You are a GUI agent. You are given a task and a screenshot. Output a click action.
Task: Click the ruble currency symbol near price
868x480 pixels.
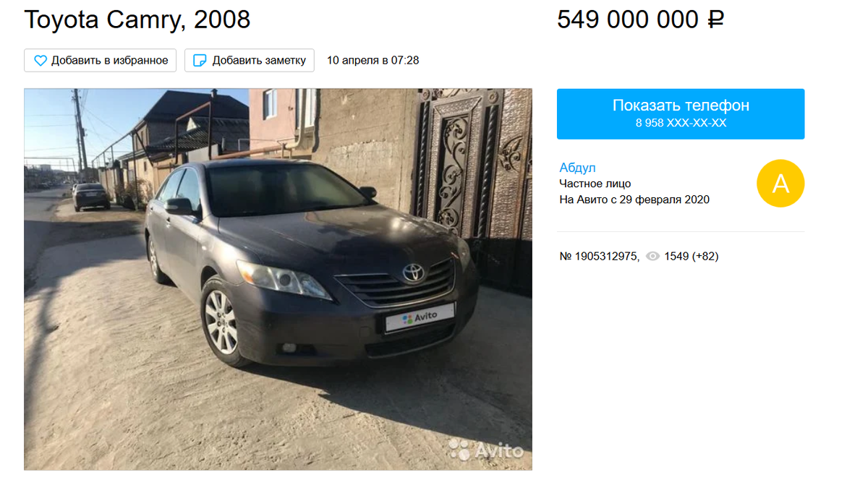pyautogui.click(x=715, y=20)
